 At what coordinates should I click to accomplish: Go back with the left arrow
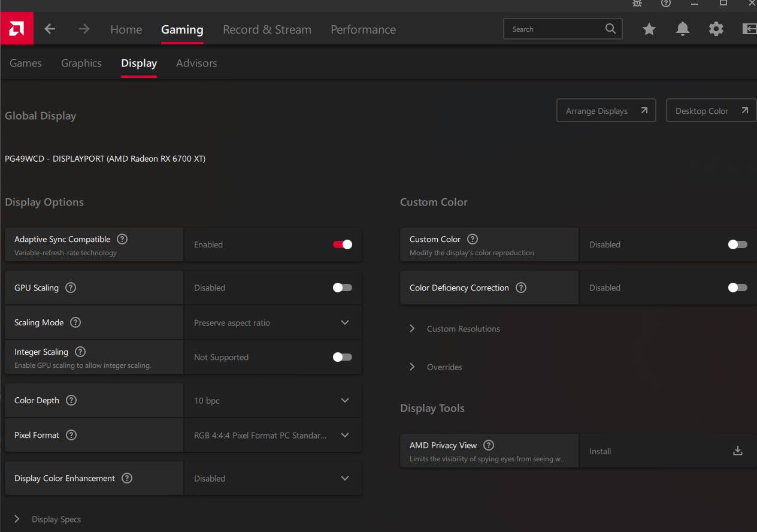[50, 29]
